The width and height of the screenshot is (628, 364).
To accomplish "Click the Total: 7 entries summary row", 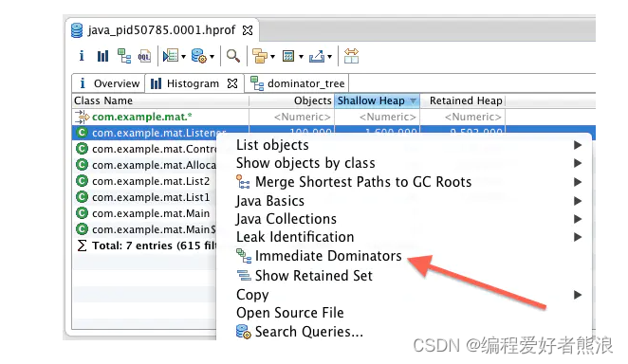I will [144, 246].
